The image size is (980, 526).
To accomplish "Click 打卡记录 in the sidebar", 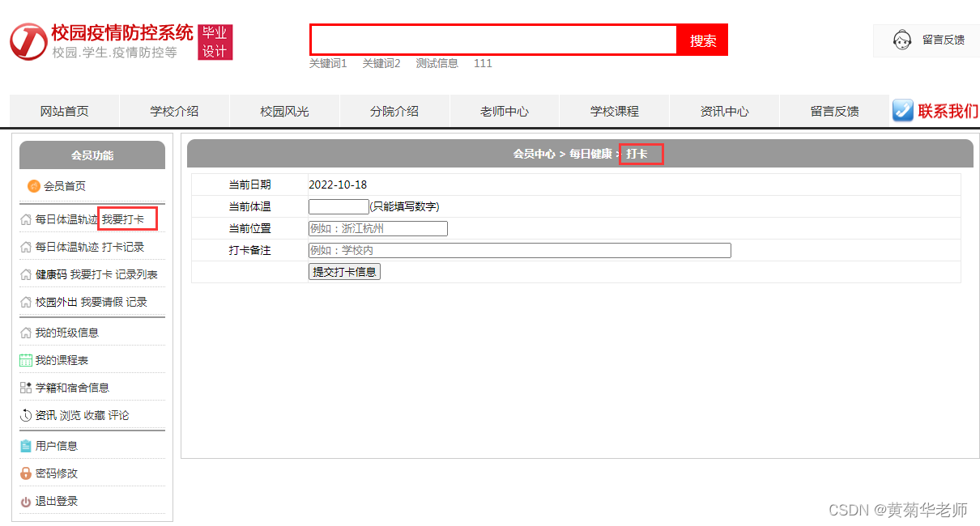I will (x=123, y=247).
